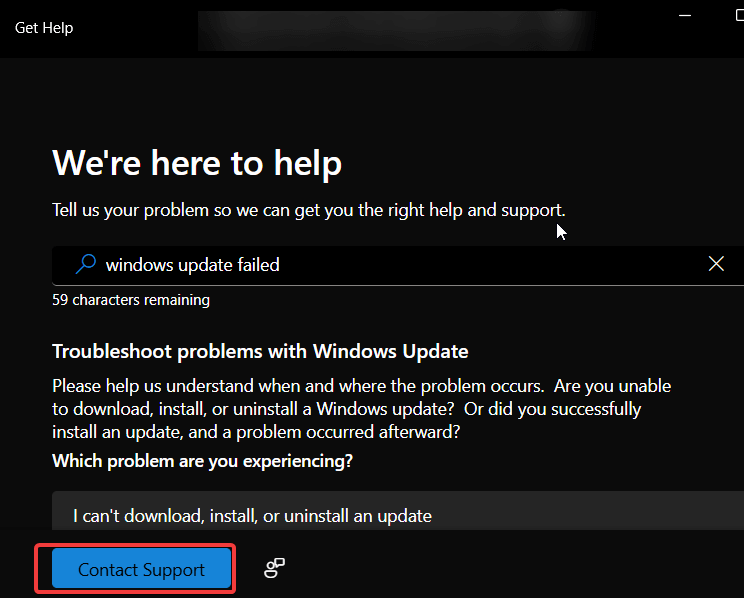Click the Get Help title text
This screenshot has width=744, height=598.
(x=44, y=28)
